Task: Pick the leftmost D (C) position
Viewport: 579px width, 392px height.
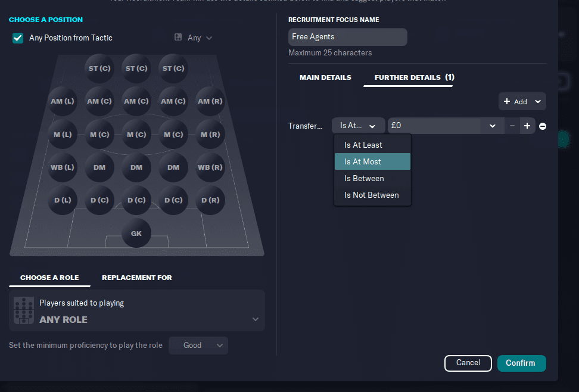Action: [x=99, y=200]
